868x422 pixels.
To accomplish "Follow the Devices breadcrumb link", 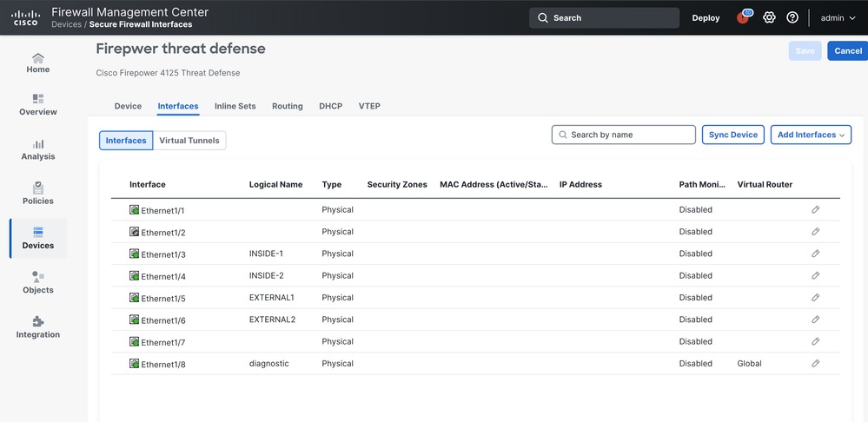I will 66,24.
